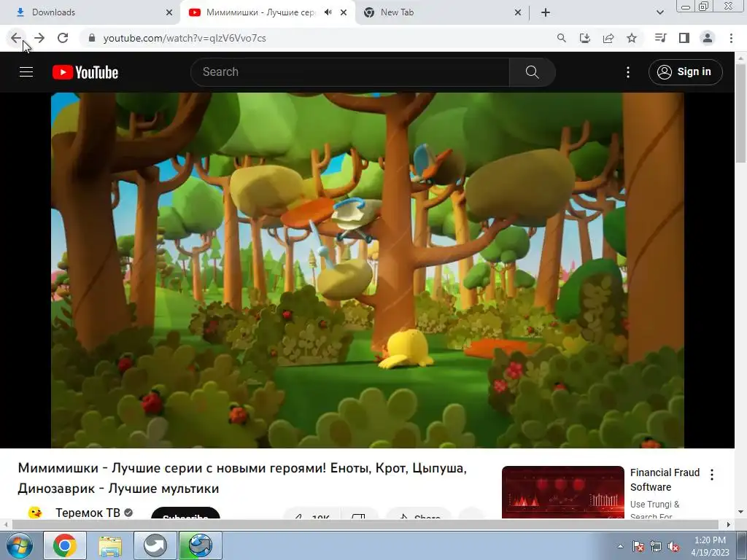Open network tray icon
The image size is (747, 560).
(x=656, y=546)
